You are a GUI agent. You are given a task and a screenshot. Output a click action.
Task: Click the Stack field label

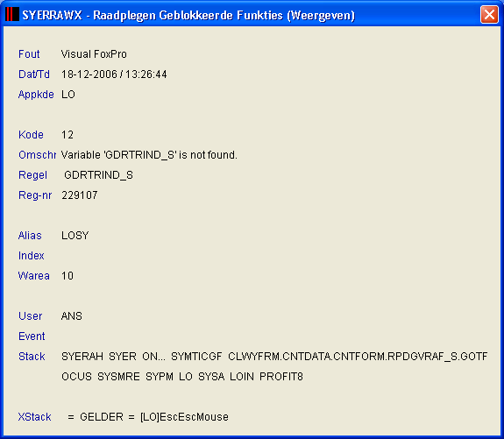click(32, 357)
